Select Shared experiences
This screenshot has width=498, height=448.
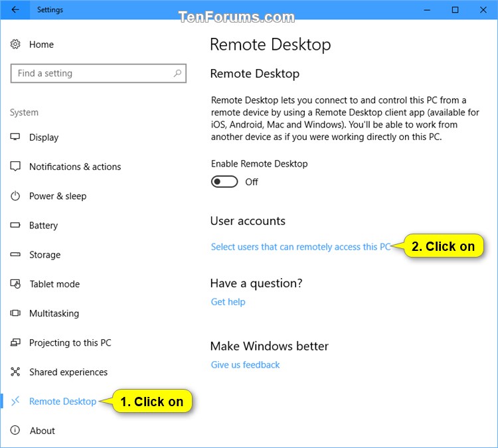point(68,372)
